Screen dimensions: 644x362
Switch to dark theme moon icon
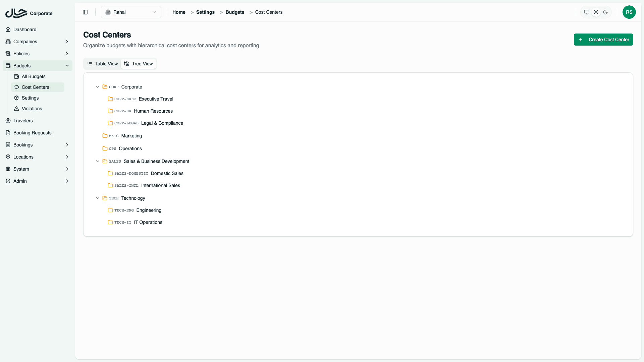click(x=605, y=12)
